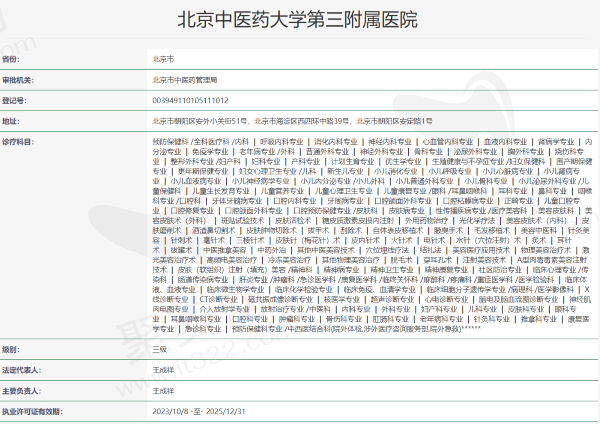Viewport: 600px width, 424px height.
Task: Click 光化学疗法 in the department list
Action: pos(477,221)
